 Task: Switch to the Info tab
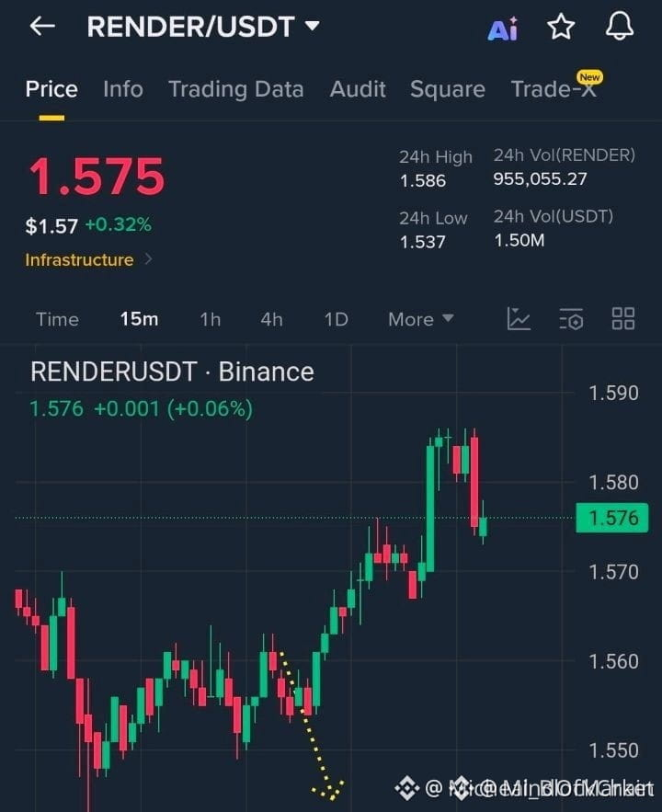tap(123, 89)
